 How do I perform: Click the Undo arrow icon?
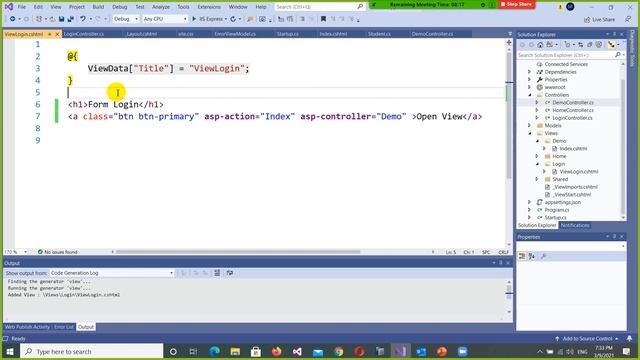(x=83, y=19)
